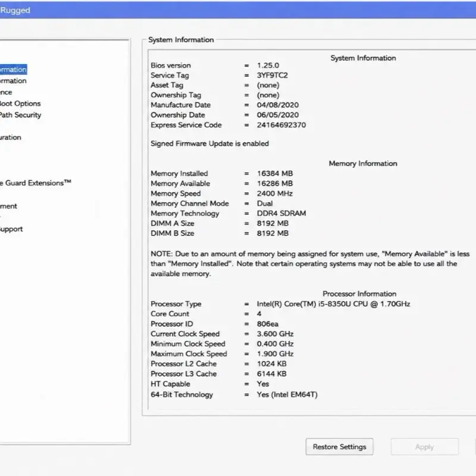Click the Signed Firmware Update line
This screenshot has width=476, height=476.
pos(210,143)
